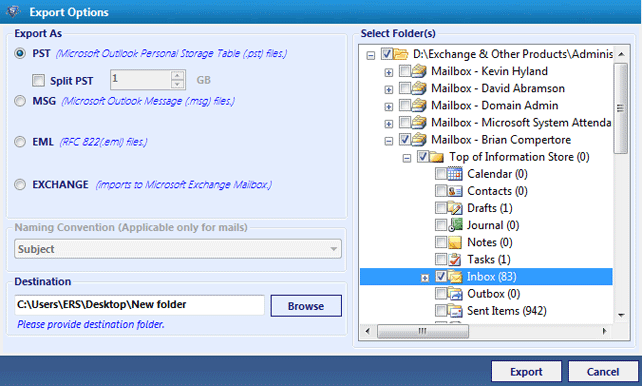
Task: Uncheck the Inbox (83) folder checkbox
Action: pos(441,277)
